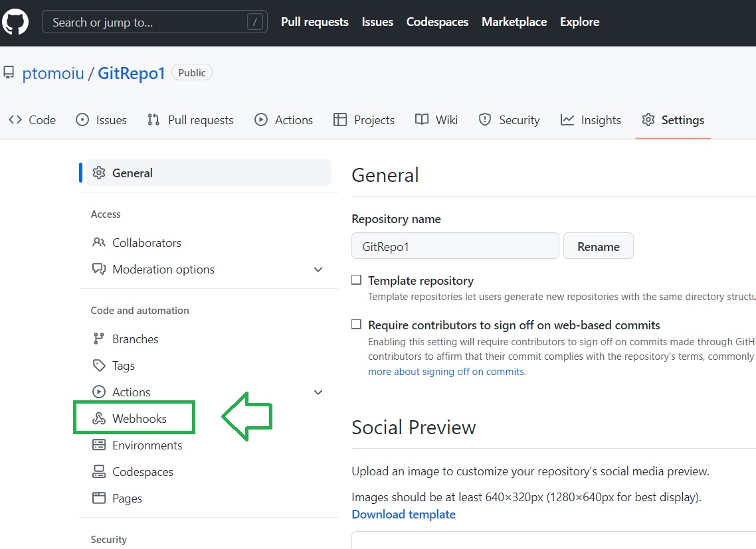Click the Moderation options comment icon
The image size is (756, 549).
(x=99, y=269)
